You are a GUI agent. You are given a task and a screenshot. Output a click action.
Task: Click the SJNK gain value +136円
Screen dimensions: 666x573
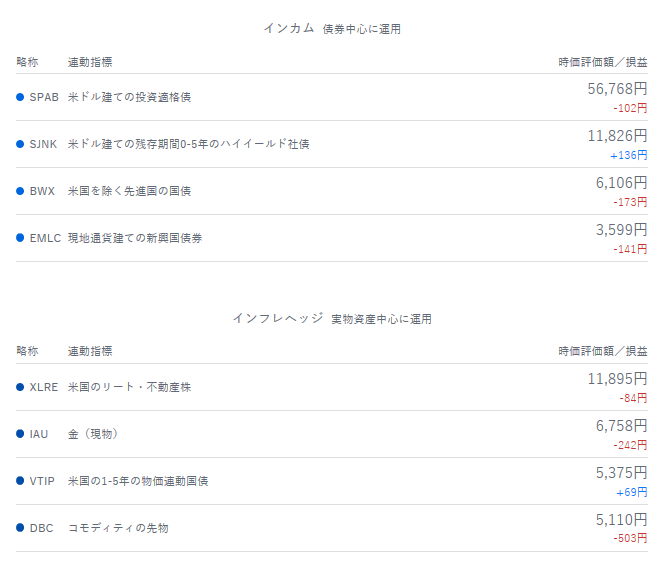628,155
